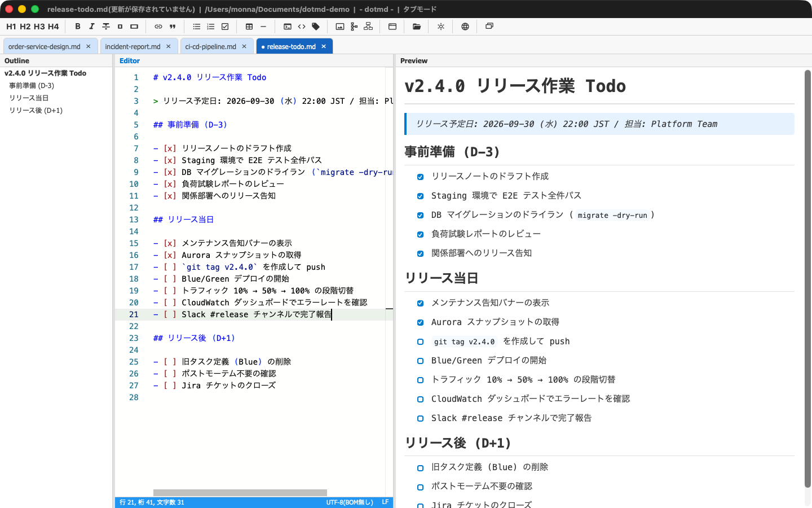The image size is (812, 508).
Task: Toggle bold formatting
Action: [78, 27]
